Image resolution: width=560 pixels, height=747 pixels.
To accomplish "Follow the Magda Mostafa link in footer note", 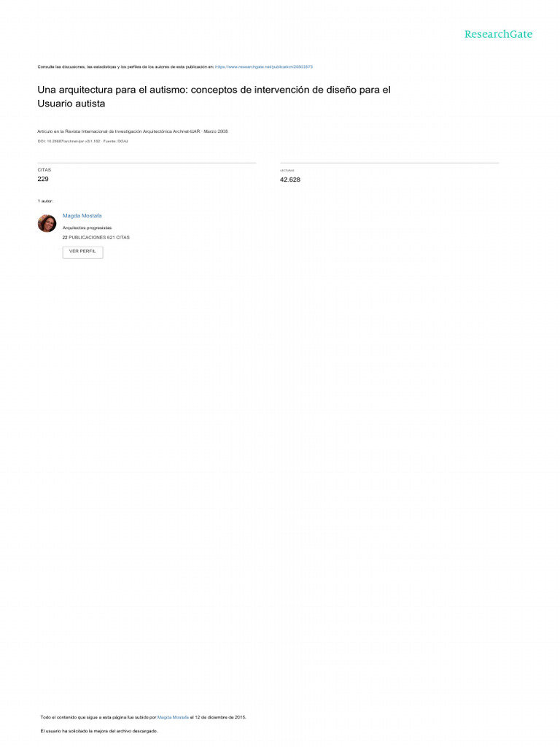I will [173, 717].
